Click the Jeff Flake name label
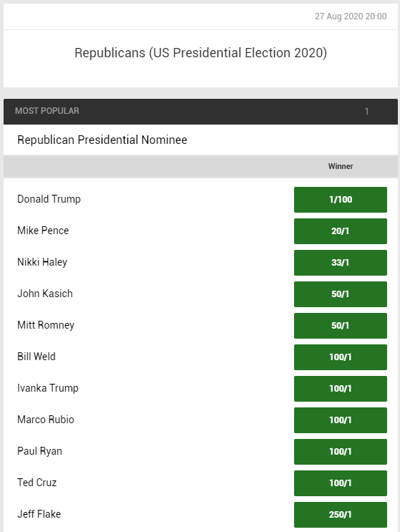Image resolution: width=400 pixels, height=532 pixels. (39, 514)
